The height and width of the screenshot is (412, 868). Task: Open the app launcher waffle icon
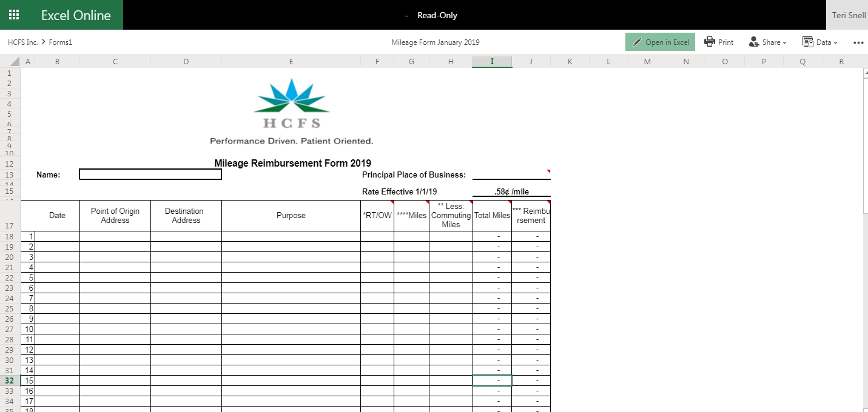[13, 15]
